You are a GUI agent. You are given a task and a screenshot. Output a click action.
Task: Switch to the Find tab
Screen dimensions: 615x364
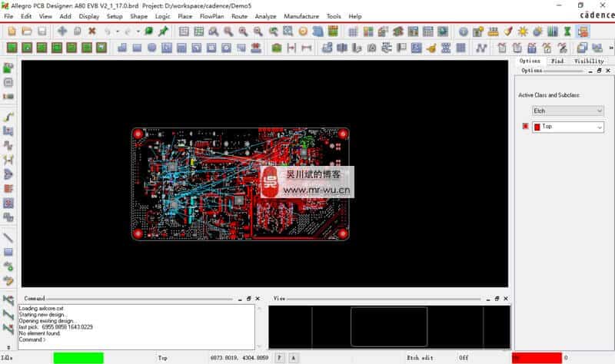point(557,61)
